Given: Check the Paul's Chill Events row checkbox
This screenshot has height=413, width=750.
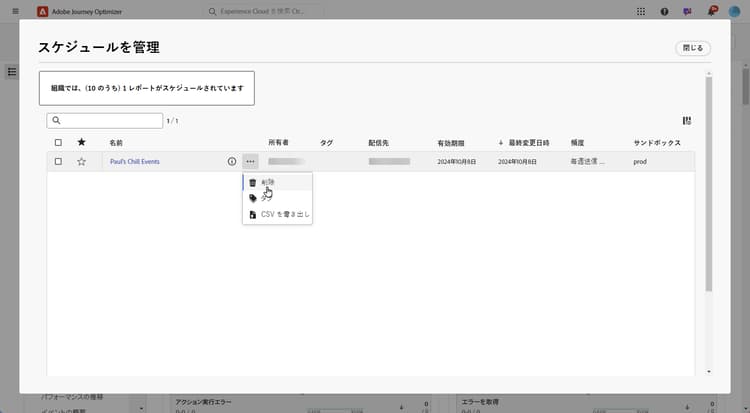Looking at the screenshot, I should tap(58, 162).
